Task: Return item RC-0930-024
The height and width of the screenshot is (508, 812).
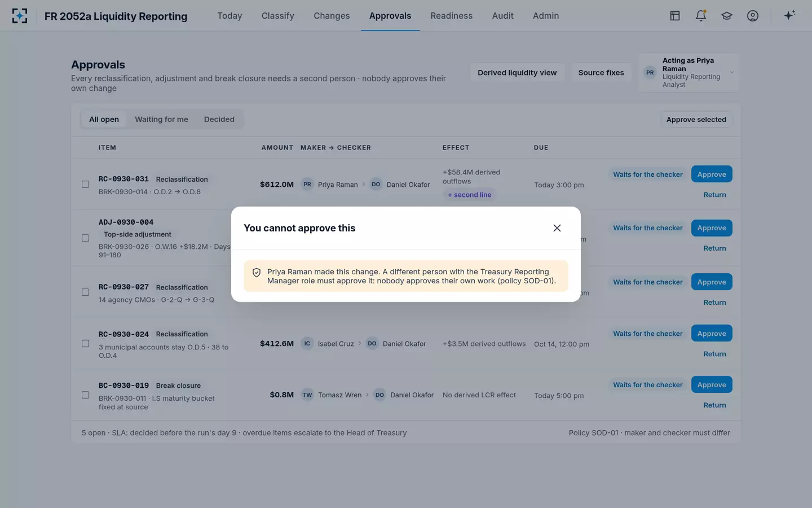Action: tap(714, 354)
